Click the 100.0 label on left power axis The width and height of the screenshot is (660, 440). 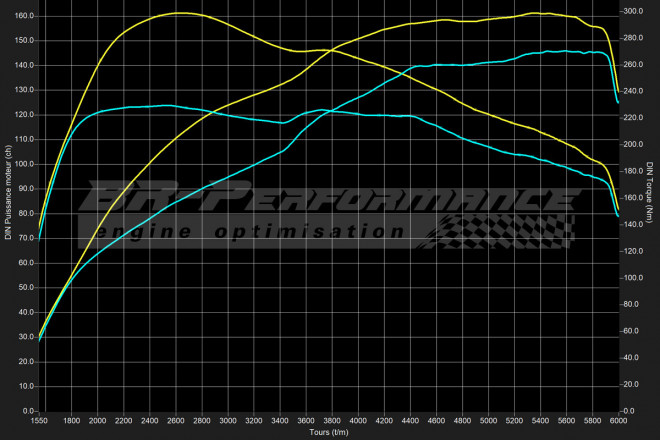coord(25,164)
